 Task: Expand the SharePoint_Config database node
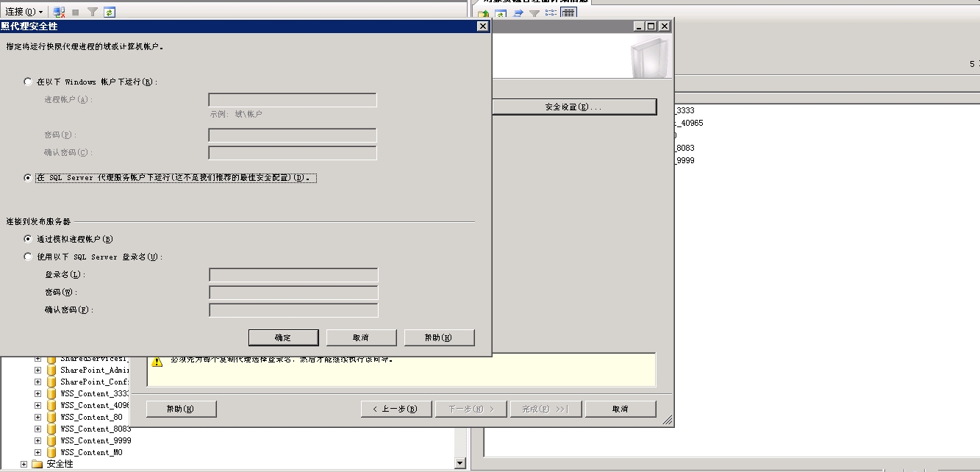(x=37, y=382)
